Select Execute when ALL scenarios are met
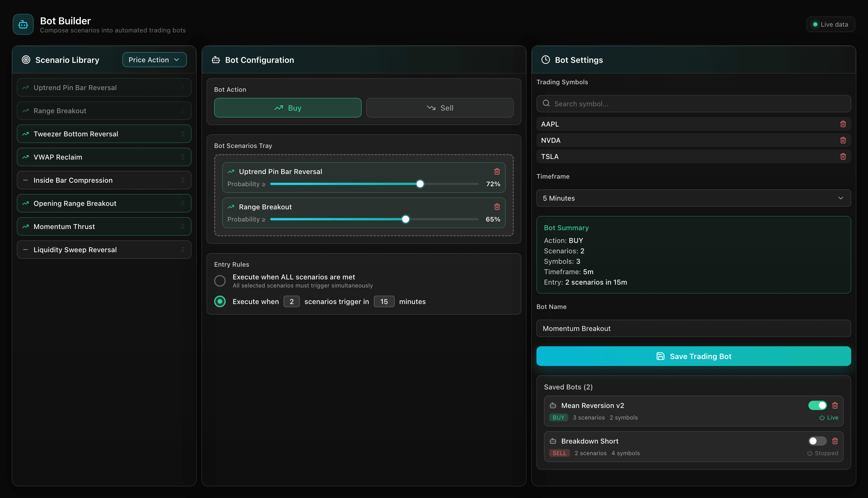868x498 pixels. tap(220, 281)
